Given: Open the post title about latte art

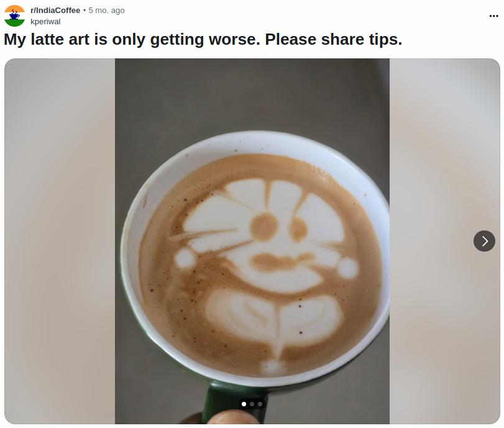Looking at the screenshot, I should 203,40.
